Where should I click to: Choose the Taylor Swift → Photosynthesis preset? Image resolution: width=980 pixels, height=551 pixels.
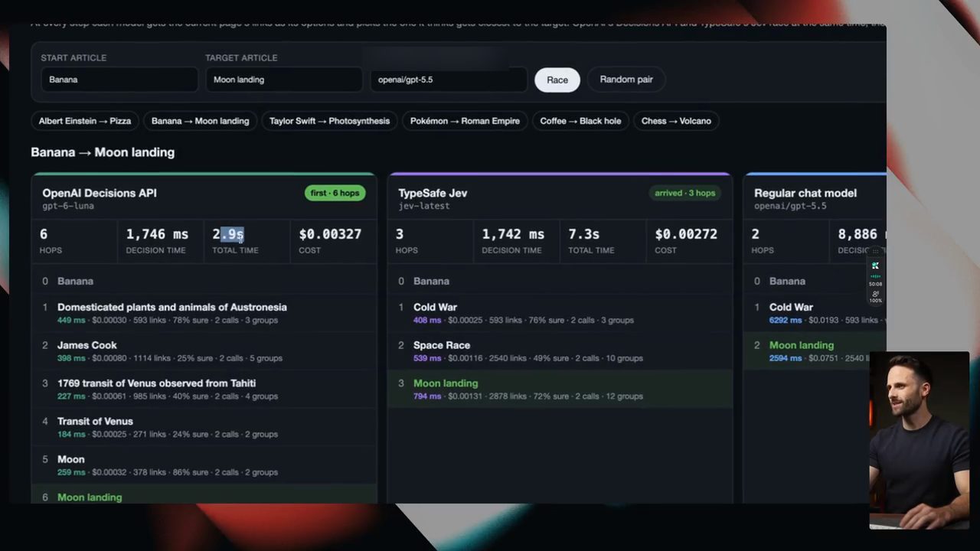coord(329,121)
